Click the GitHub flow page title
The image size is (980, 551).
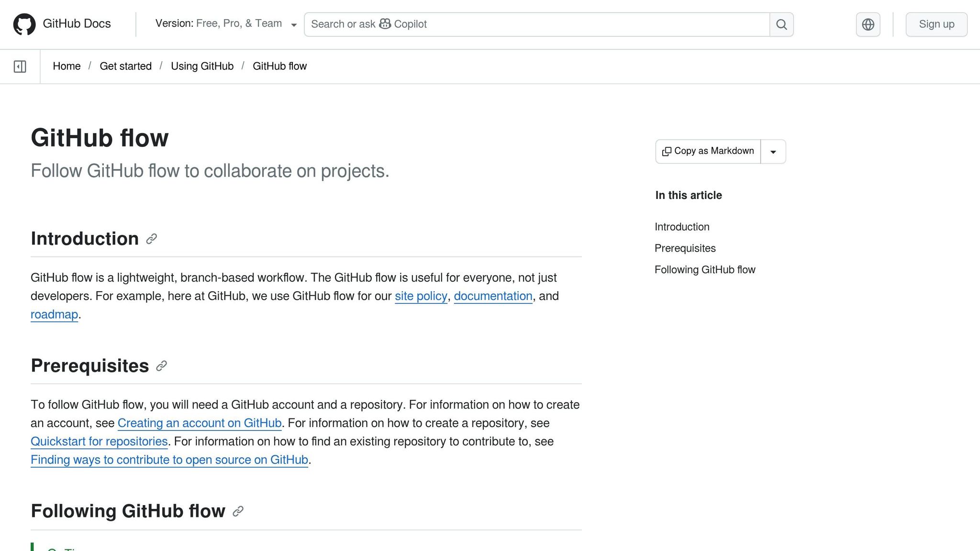[100, 138]
